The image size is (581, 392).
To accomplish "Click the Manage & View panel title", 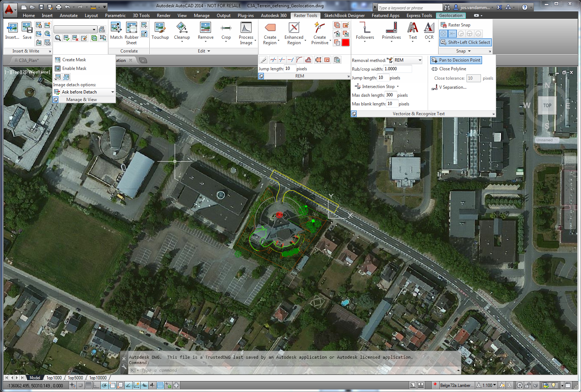I will (x=82, y=100).
